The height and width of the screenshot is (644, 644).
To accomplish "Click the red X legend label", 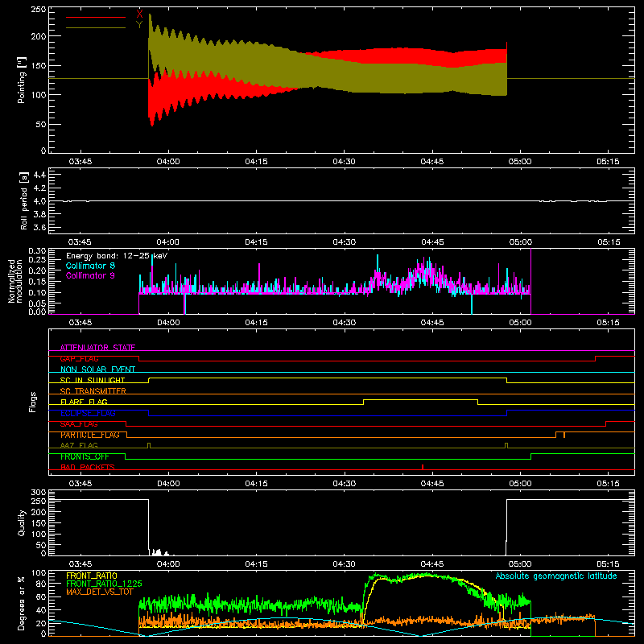I will pos(139,14).
